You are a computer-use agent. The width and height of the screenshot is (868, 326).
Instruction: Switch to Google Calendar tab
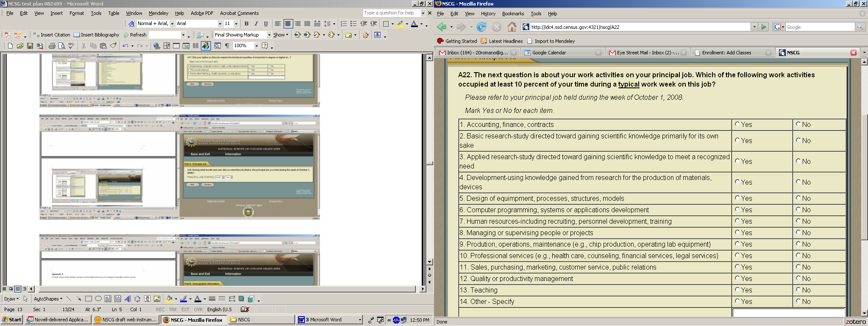coord(562,53)
